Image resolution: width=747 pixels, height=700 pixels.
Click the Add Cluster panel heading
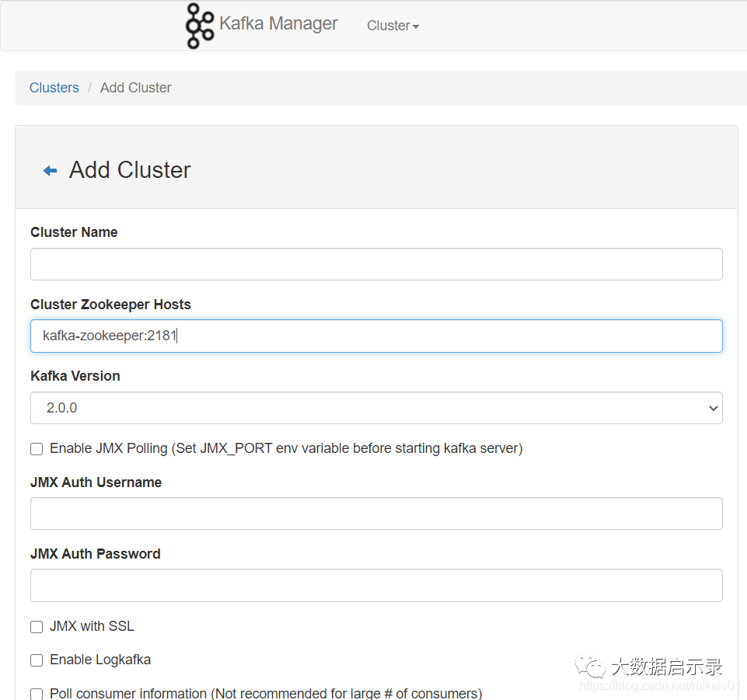130,170
